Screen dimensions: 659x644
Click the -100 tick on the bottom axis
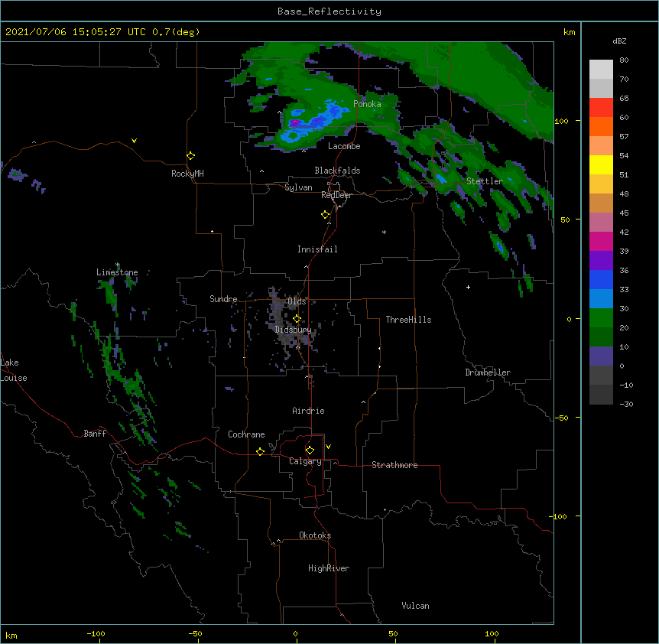click(x=96, y=633)
